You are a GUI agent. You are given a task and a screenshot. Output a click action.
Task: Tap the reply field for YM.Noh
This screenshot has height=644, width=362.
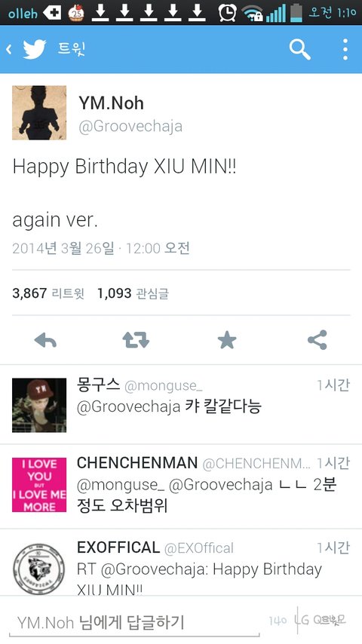click(x=134, y=622)
